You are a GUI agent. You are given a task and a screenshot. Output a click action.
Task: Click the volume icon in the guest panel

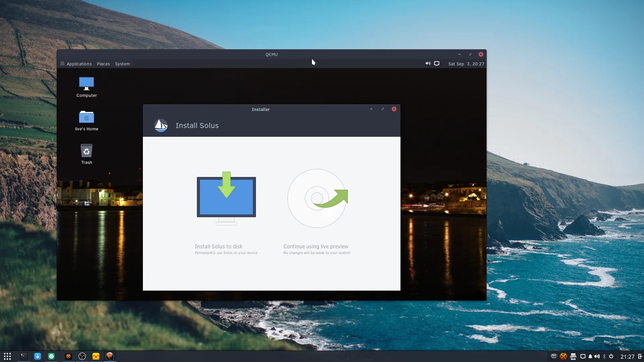[428, 63]
